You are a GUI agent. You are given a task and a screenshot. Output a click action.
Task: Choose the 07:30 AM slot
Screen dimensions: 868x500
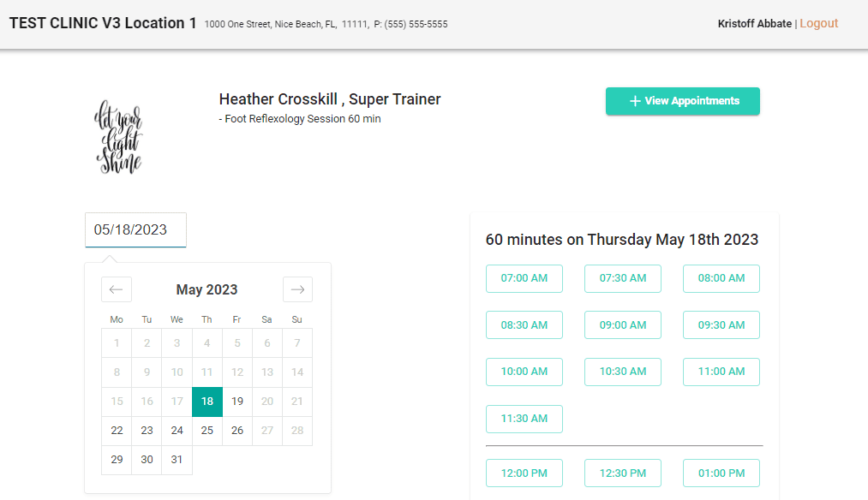coord(623,278)
